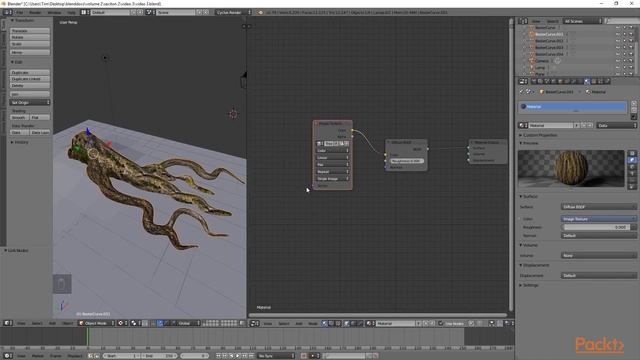Open the All Scenes outliner display dropdown
This screenshot has width=640, height=360.
coord(582,21)
